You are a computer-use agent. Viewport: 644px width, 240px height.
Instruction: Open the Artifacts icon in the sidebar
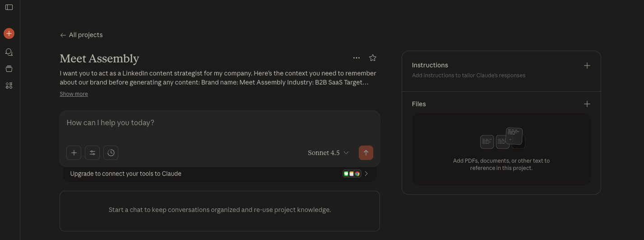[x=9, y=85]
